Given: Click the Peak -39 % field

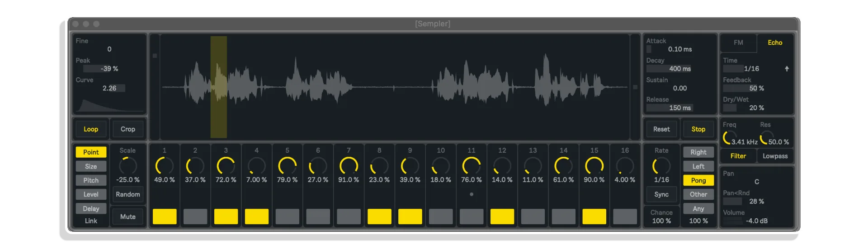Looking at the screenshot, I should [109, 69].
